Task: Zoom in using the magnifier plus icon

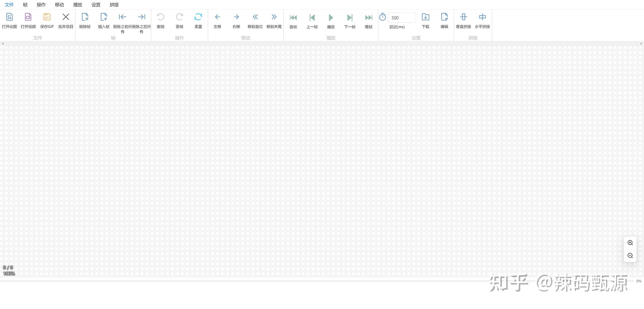Action: tap(630, 243)
